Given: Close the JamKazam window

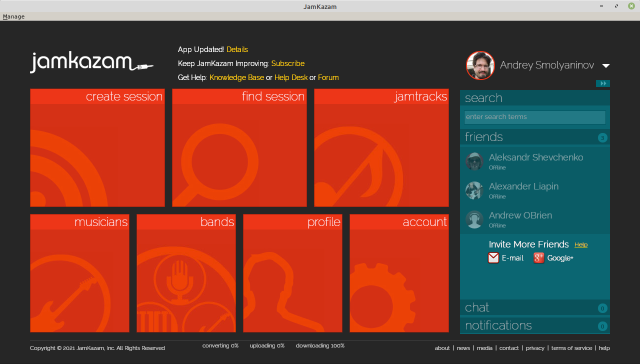Looking at the screenshot, I should click(x=631, y=6).
